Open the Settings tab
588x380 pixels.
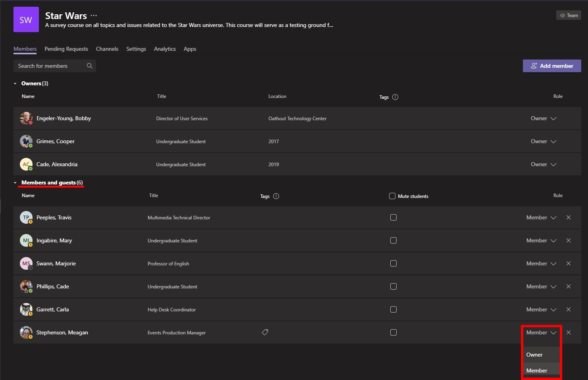(x=136, y=49)
